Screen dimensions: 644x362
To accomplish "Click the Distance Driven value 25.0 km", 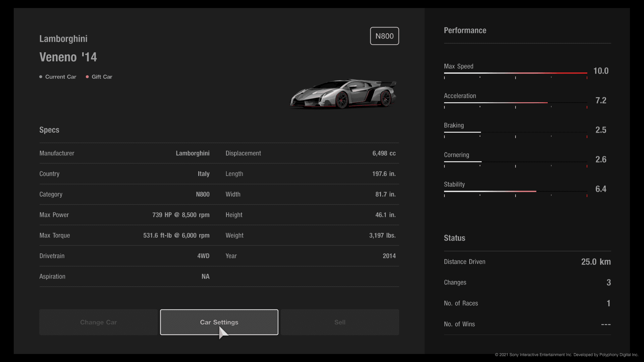I will tap(596, 262).
